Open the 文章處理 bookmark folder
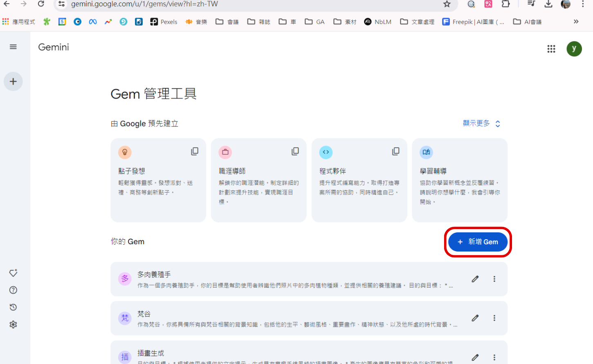The width and height of the screenshot is (593, 364). pyautogui.click(x=417, y=22)
